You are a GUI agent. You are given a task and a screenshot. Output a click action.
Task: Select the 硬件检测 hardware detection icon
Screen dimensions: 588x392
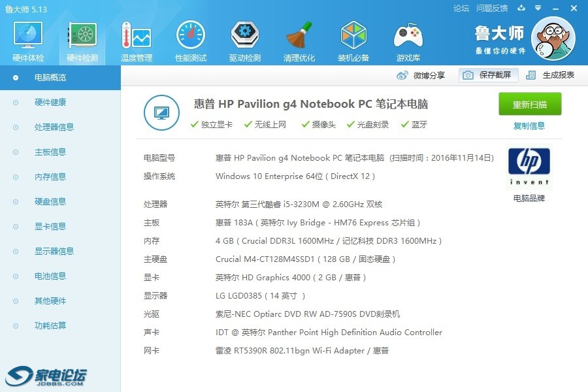click(82, 41)
